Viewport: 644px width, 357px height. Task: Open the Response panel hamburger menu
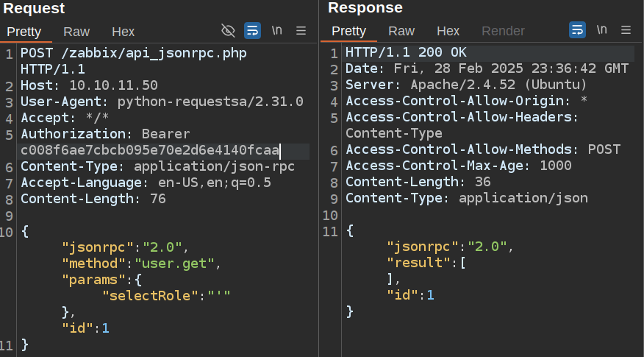pos(626,30)
